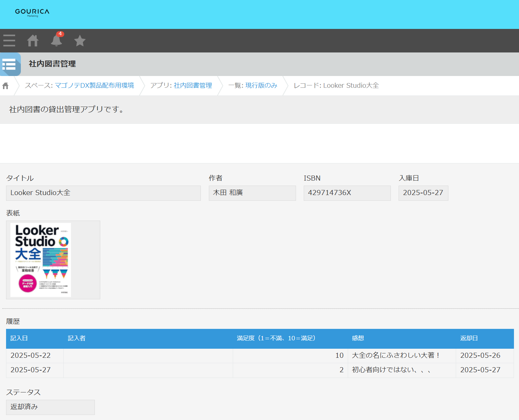Click the 社内図書管理 app title text
Image resolution: width=519 pixels, height=420 pixels.
52,64
